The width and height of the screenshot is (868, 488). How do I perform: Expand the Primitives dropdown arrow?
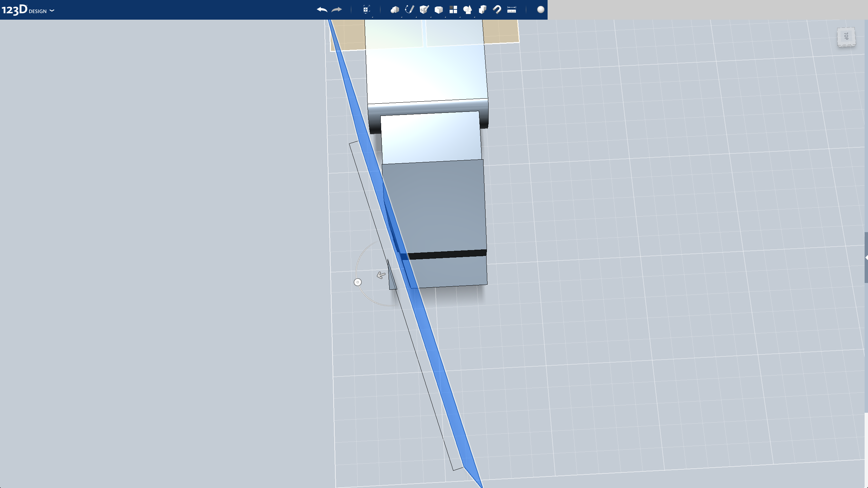click(x=402, y=17)
